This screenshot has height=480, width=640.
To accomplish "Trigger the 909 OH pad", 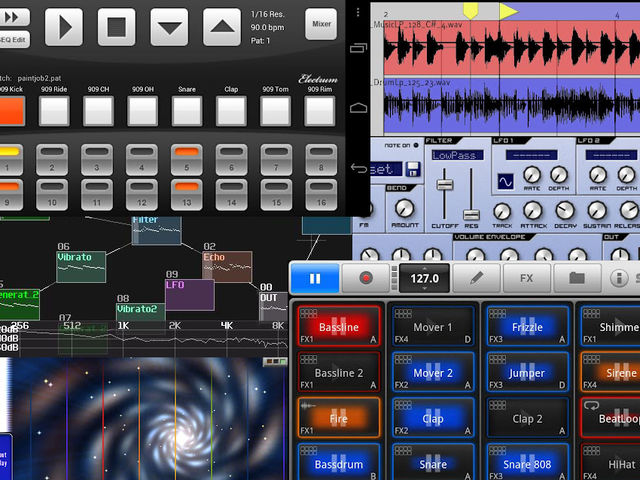I will click(x=142, y=111).
